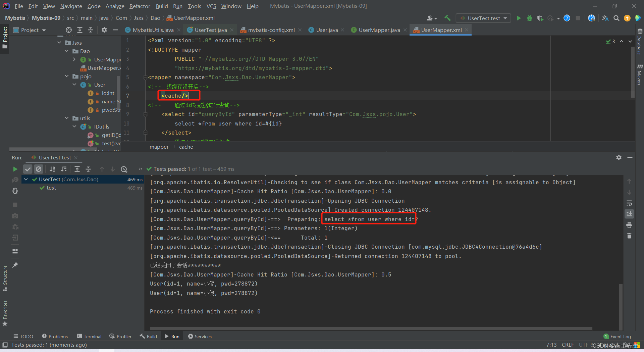Expand all in Project tree
This screenshot has height=352, width=644.
(x=80, y=30)
